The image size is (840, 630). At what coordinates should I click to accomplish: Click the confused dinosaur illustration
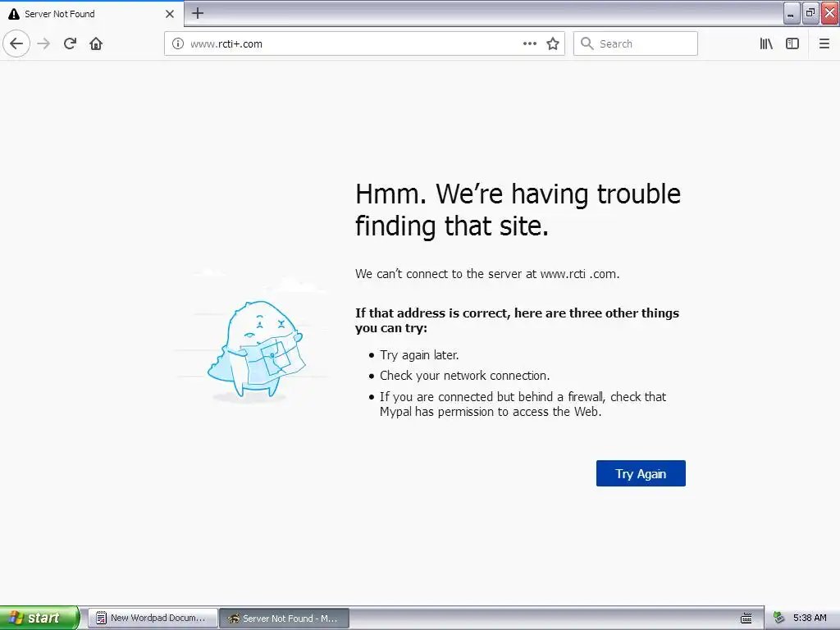(255, 349)
